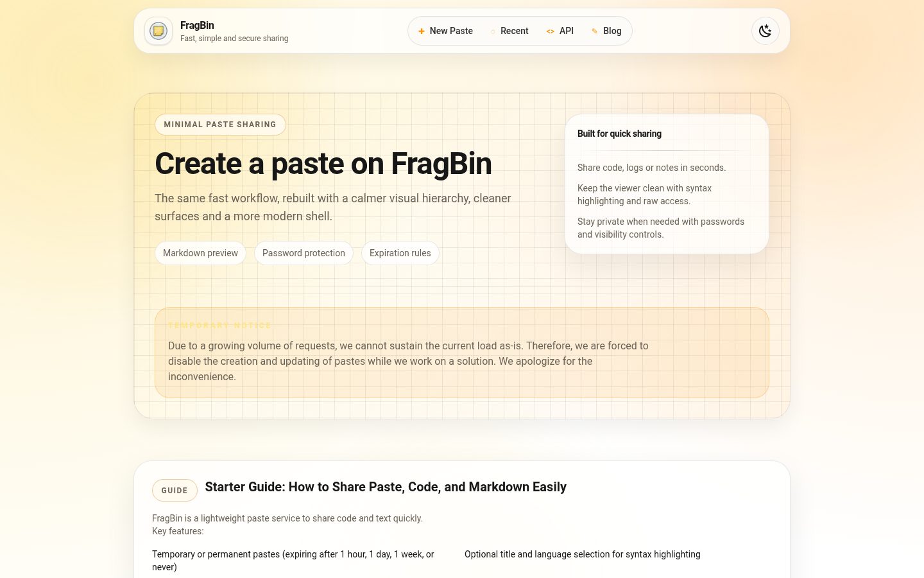
Task: Click the MINIMAL PASTE SHARING badge
Action: click(x=220, y=125)
